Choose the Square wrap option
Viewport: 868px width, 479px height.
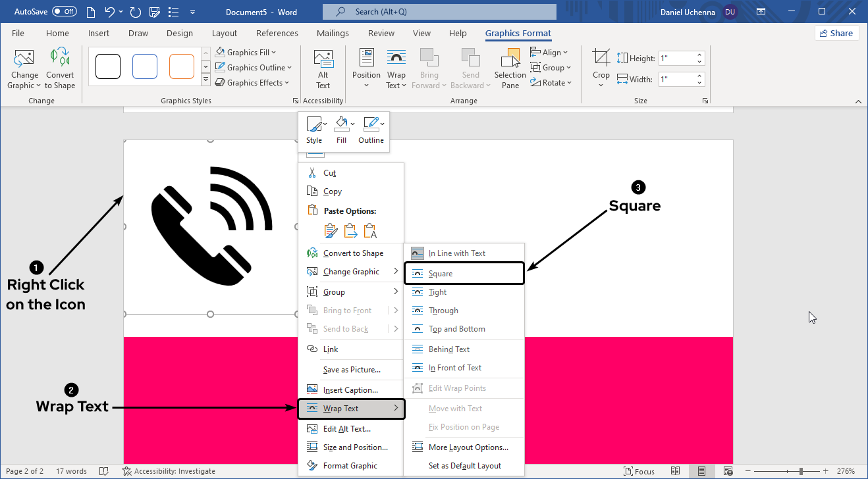point(441,274)
